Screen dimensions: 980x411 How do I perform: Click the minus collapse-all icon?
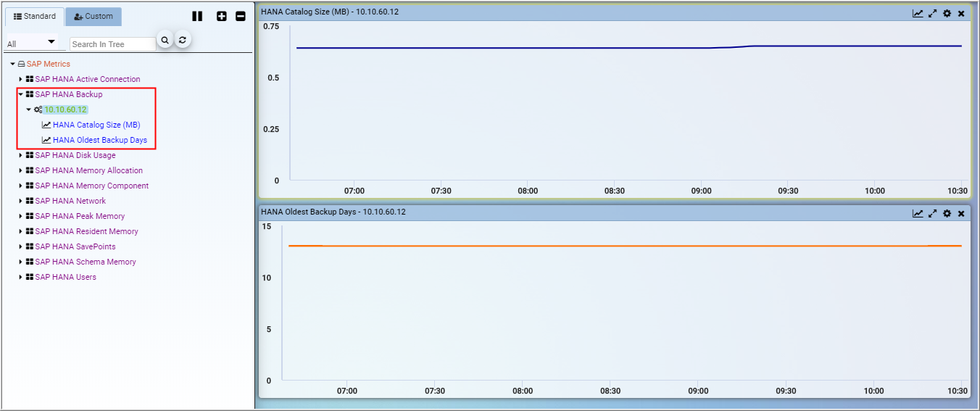[241, 16]
